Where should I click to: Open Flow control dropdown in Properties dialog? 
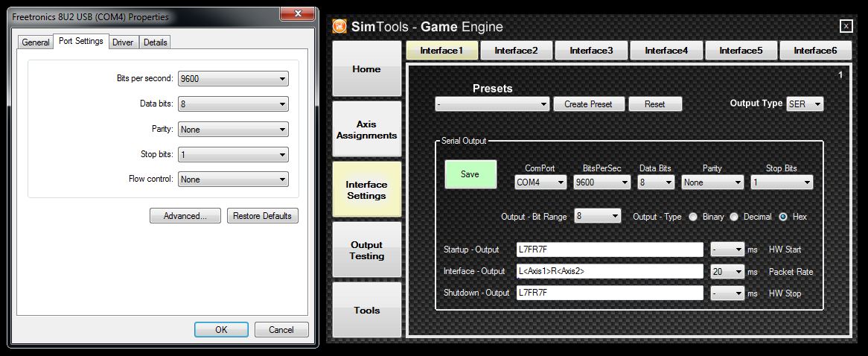point(233,179)
